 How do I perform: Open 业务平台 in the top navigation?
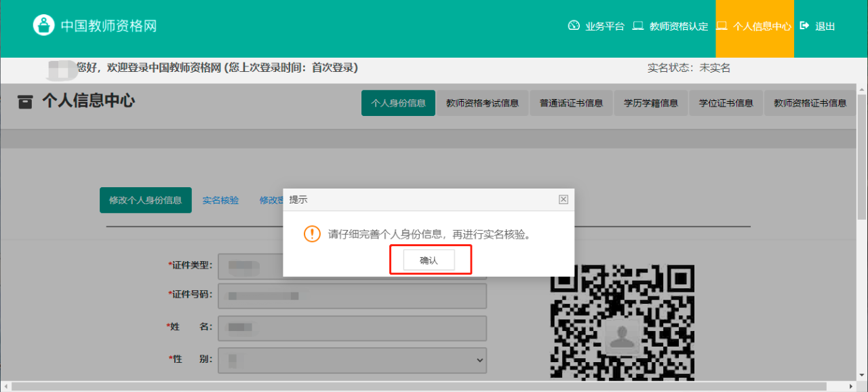click(596, 26)
